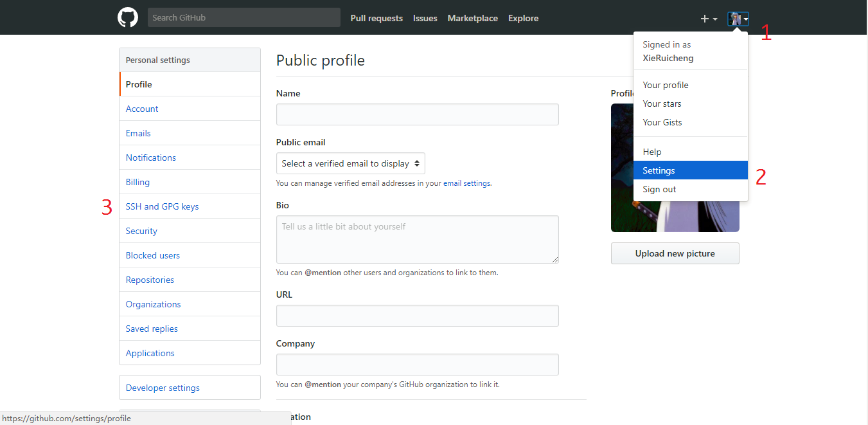Follow the email settings hyperlink

pyautogui.click(x=467, y=183)
